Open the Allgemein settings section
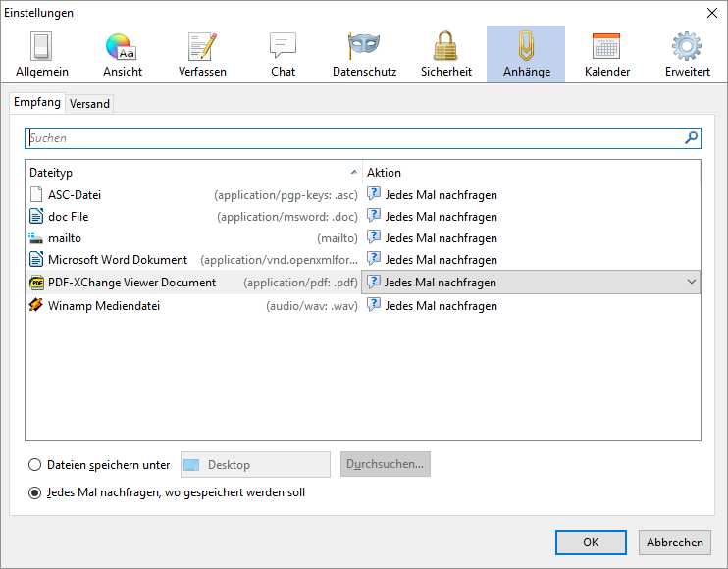Viewport: 728px width, 569px height. tap(40, 54)
